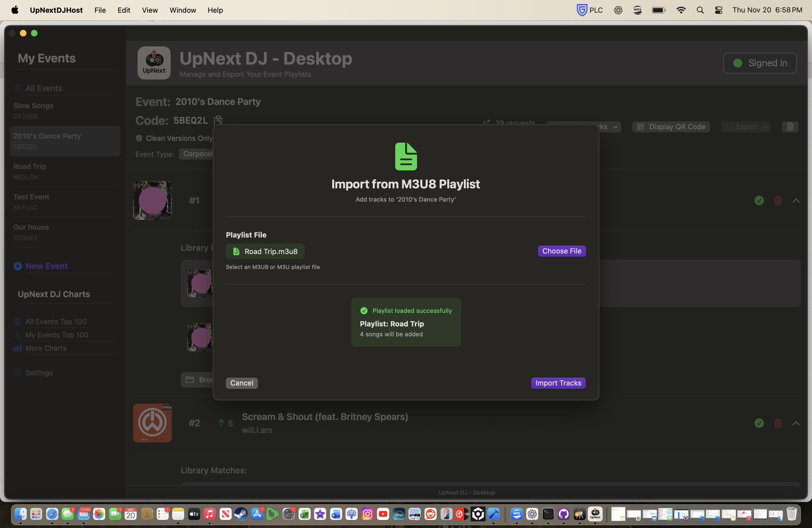Open Settings from the sidebar gear icon
The image size is (812, 528).
pos(18,373)
